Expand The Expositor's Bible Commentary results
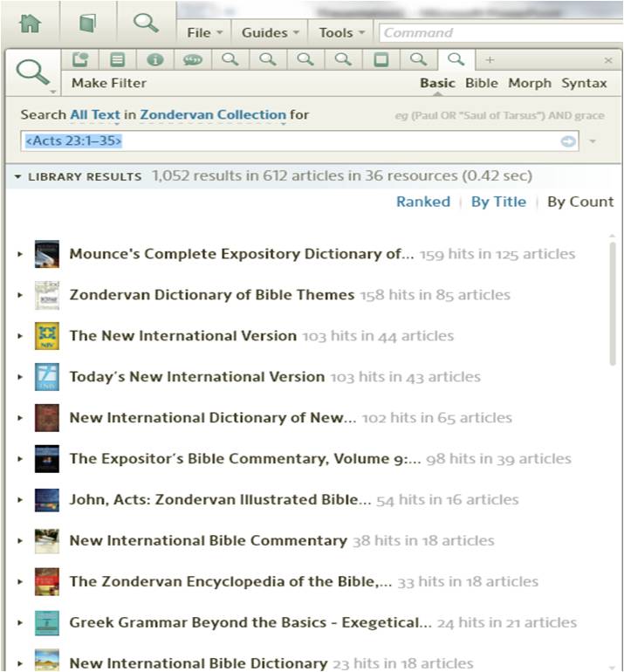This screenshot has width=624, height=672. coord(20,458)
